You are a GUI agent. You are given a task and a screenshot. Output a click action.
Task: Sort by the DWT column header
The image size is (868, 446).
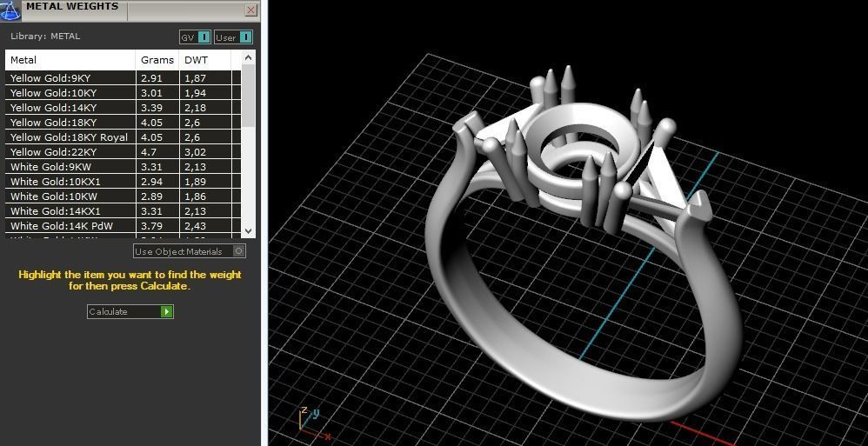(x=204, y=60)
